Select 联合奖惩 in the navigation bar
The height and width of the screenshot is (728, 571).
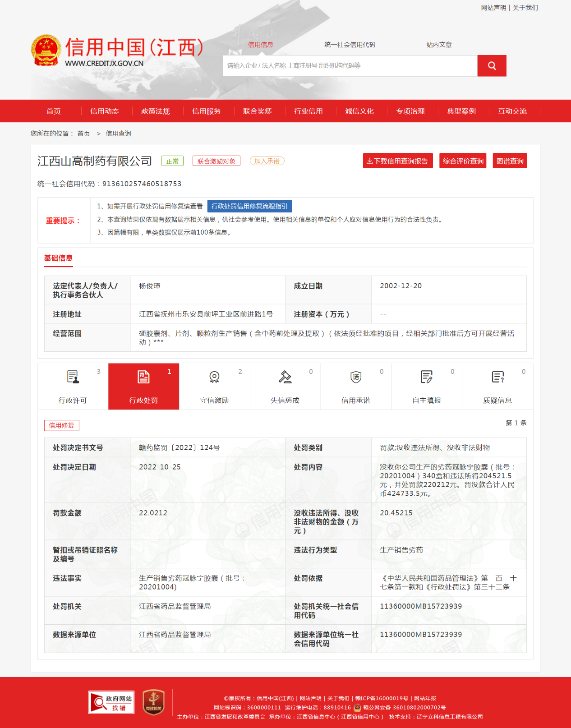pyautogui.click(x=258, y=111)
